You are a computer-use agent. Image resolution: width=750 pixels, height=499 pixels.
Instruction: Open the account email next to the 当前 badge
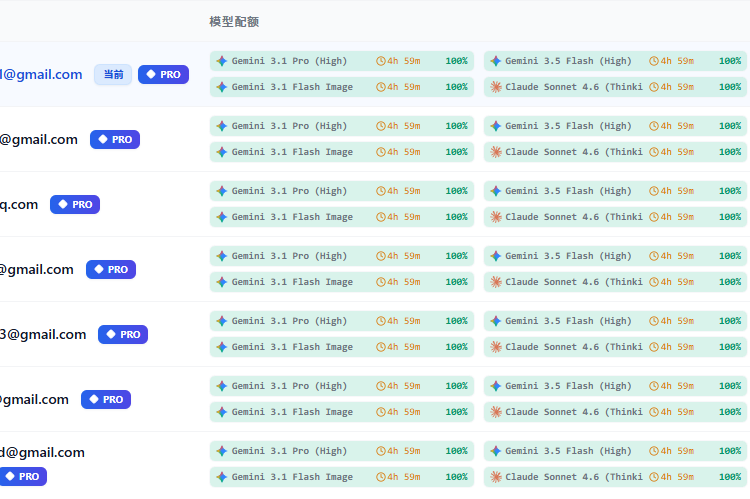(x=41, y=74)
